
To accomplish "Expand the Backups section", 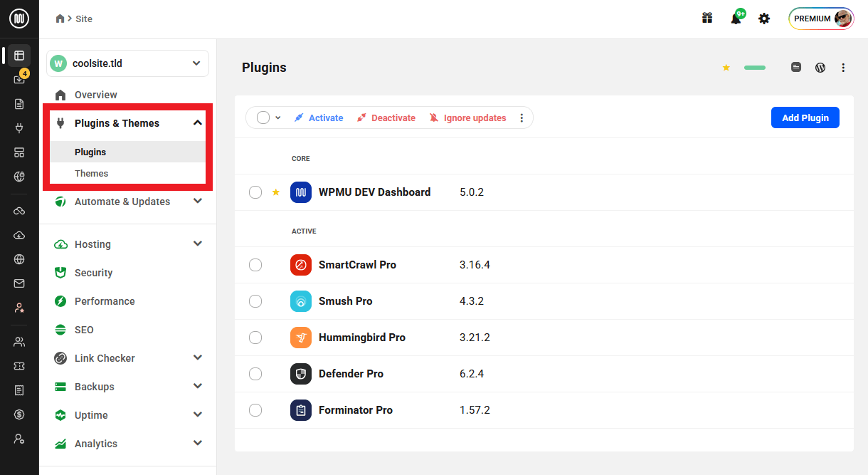I will [198, 387].
